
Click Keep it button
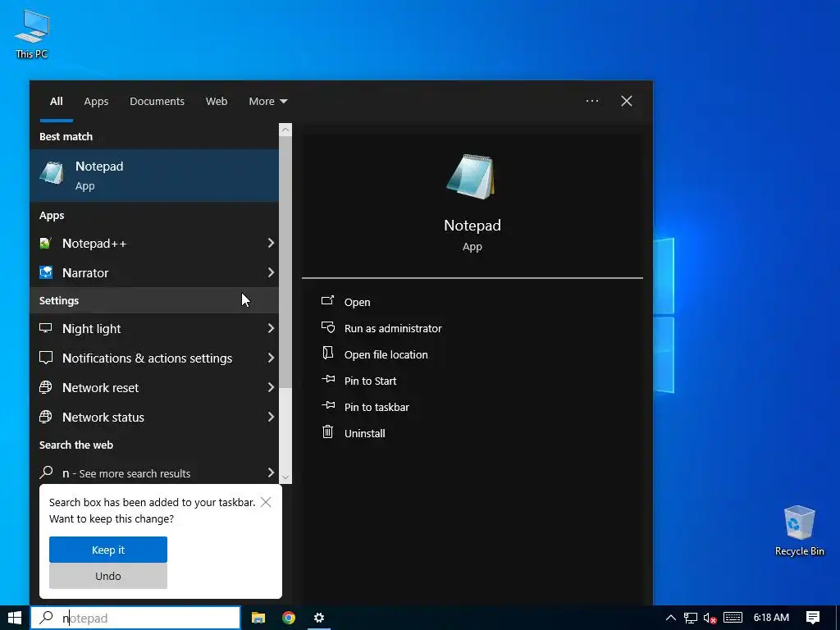point(108,550)
